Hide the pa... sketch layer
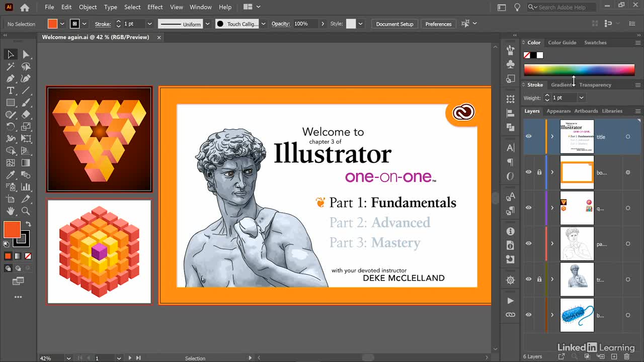This screenshot has width=644, height=362. point(528,243)
